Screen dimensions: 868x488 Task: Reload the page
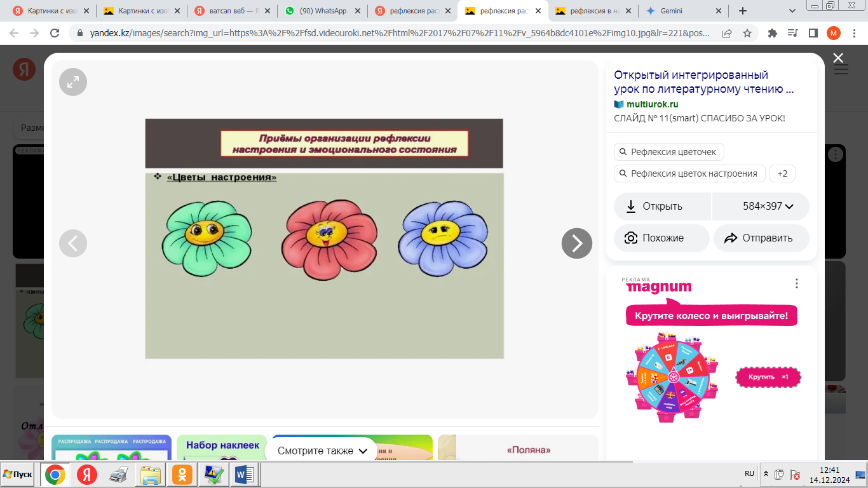[x=55, y=33]
